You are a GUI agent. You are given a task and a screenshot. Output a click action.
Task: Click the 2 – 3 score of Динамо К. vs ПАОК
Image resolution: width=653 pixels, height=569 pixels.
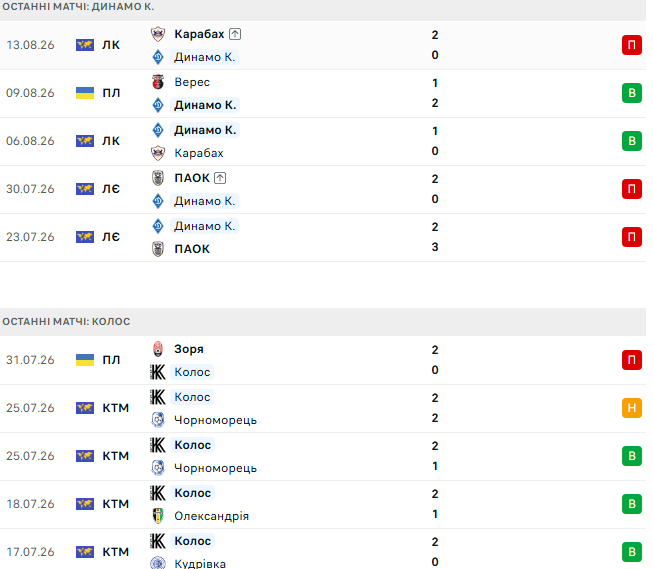[x=435, y=237]
